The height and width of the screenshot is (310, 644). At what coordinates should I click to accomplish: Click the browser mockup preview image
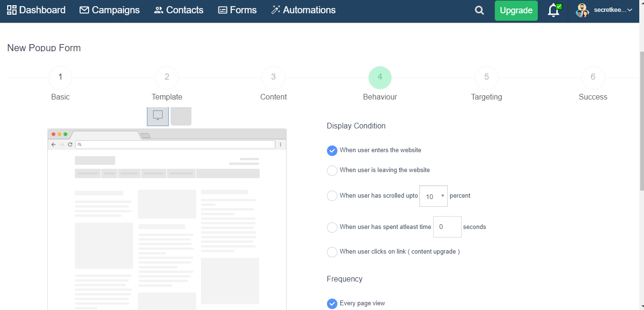(x=167, y=219)
